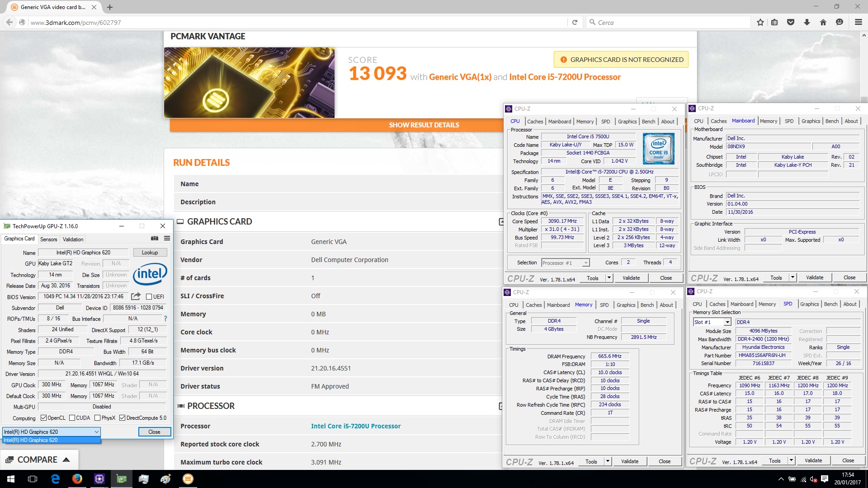Screen dimensions: 868x488
Task: Open the Processor #1 selection dropdown
Action: pyautogui.click(x=566, y=263)
